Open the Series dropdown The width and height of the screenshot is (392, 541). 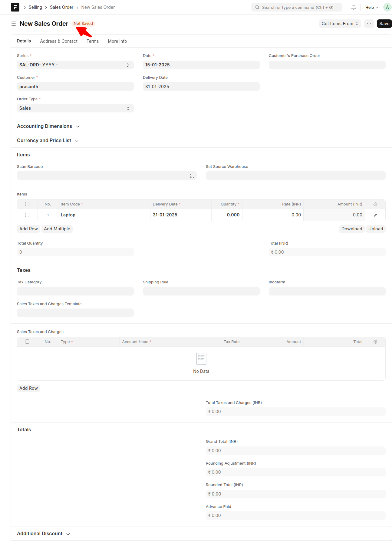(x=75, y=65)
